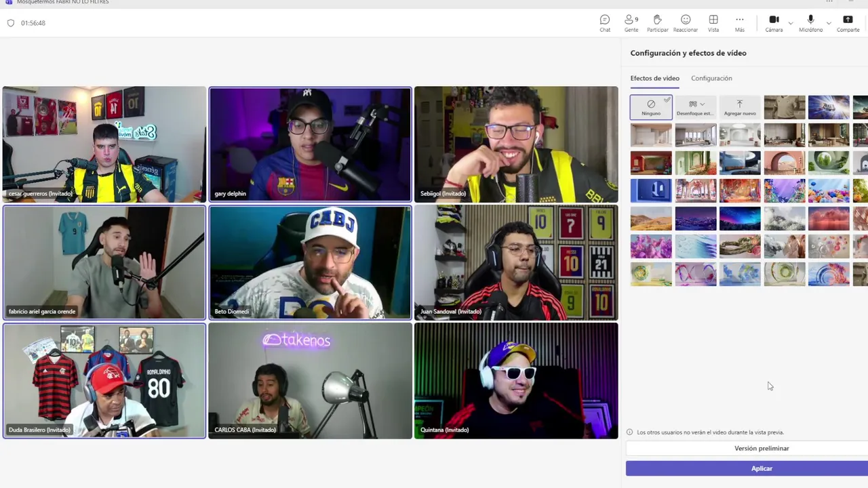The width and height of the screenshot is (868, 488).
Task: Click the Configuración y efectos de vídeo heading
Action: 688,53
